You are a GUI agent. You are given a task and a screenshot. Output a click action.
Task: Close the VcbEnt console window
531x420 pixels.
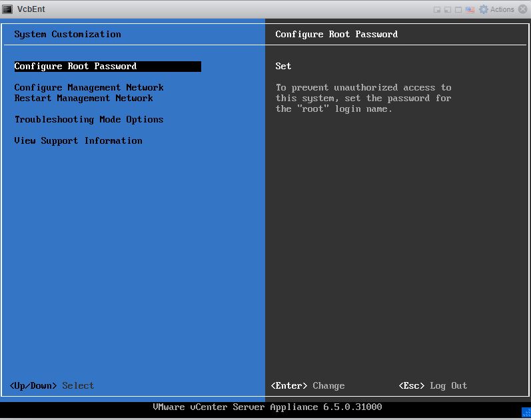[x=523, y=9]
